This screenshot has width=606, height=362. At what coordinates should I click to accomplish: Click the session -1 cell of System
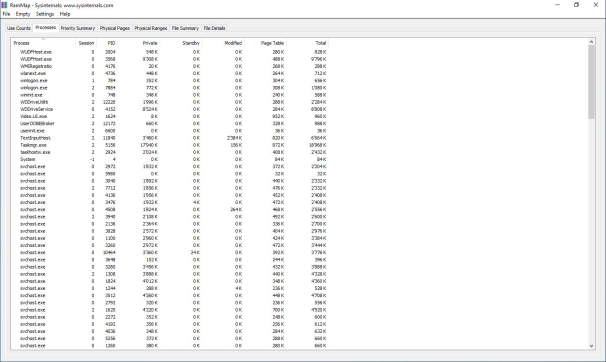pyautogui.click(x=92, y=159)
